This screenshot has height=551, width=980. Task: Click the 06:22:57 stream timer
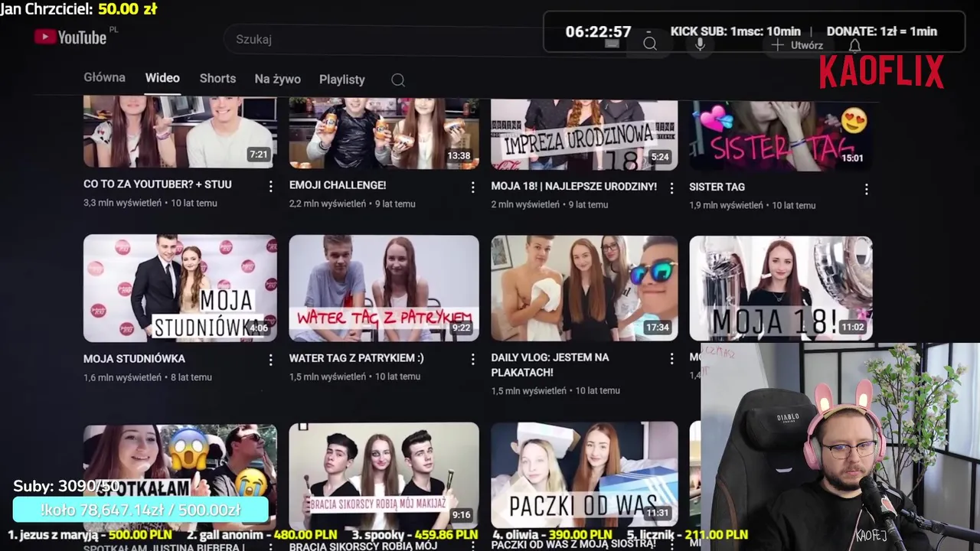[598, 31]
